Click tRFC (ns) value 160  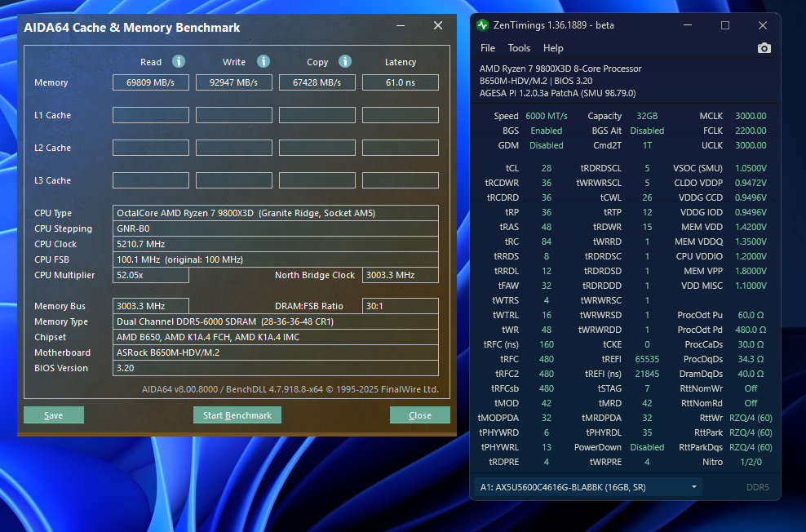[547, 344]
